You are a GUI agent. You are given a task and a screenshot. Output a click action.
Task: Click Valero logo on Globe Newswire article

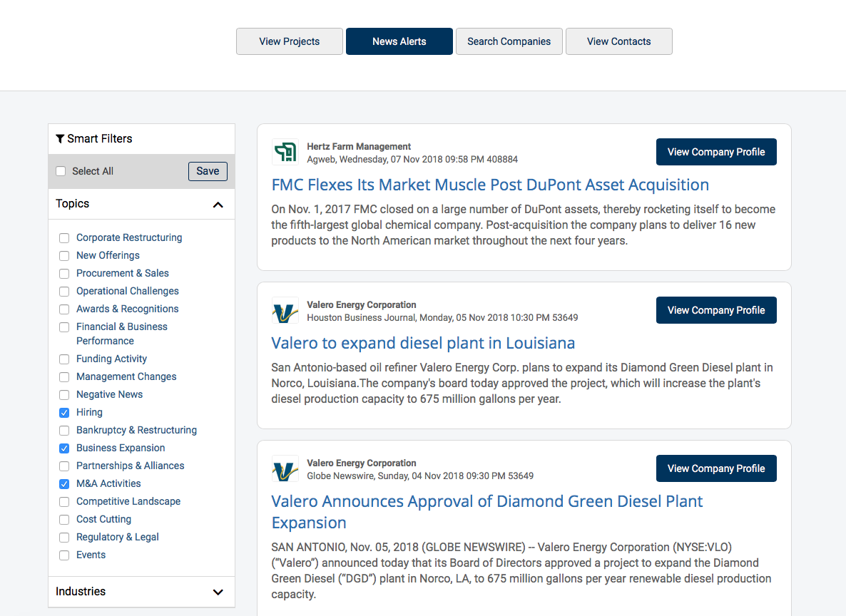(x=285, y=468)
